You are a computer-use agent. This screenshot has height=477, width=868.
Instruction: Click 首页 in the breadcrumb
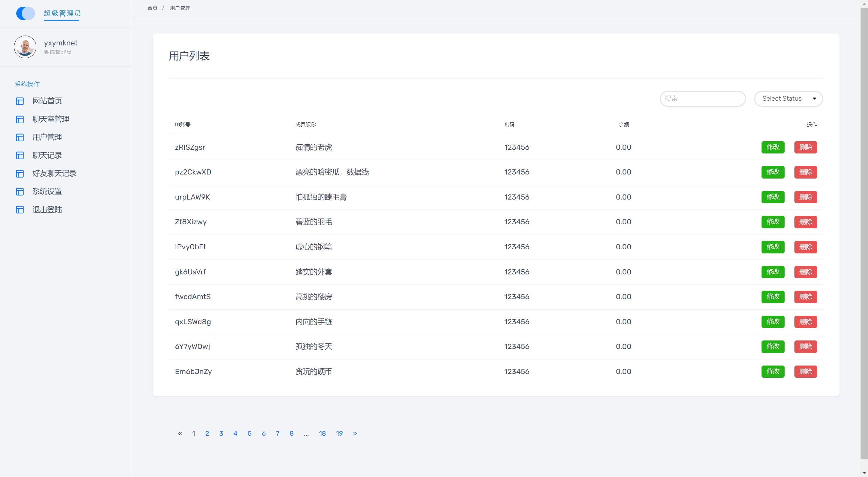pos(153,8)
